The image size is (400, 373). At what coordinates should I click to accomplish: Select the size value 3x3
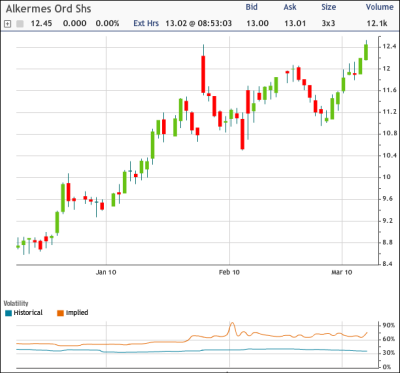click(x=329, y=24)
